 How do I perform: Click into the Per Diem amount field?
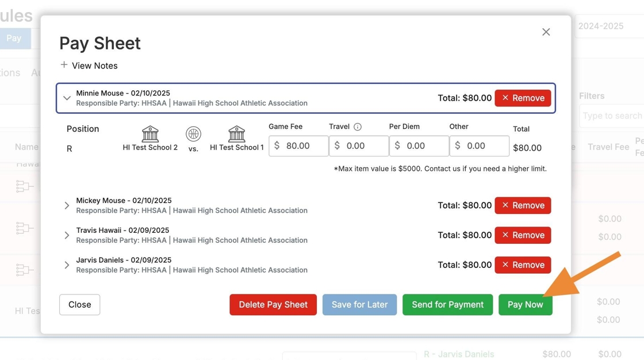pyautogui.click(x=424, y=146)
